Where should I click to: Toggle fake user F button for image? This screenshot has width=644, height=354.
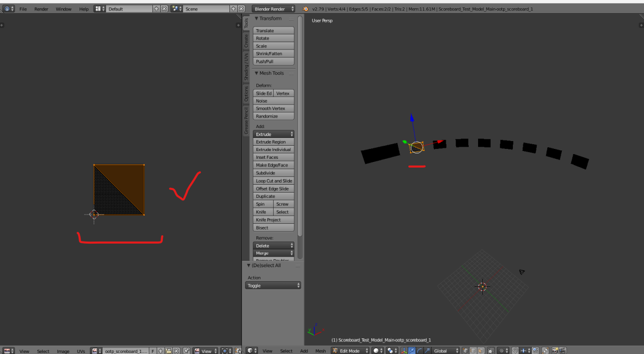(152, 351)
